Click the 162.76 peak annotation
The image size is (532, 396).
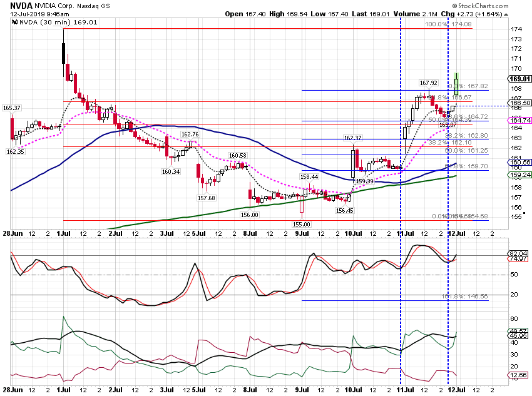click(190, 135)
